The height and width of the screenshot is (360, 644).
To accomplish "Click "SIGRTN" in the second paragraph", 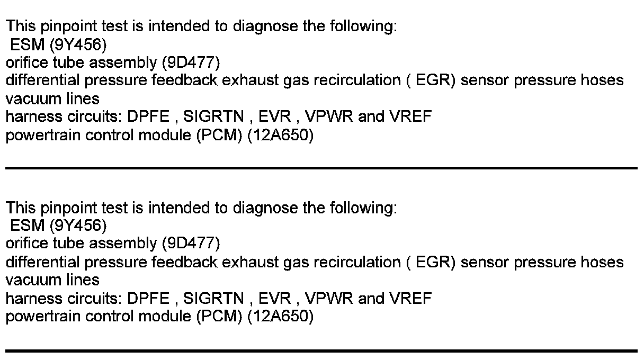I will pyautogui.click(x=213, y=299).
